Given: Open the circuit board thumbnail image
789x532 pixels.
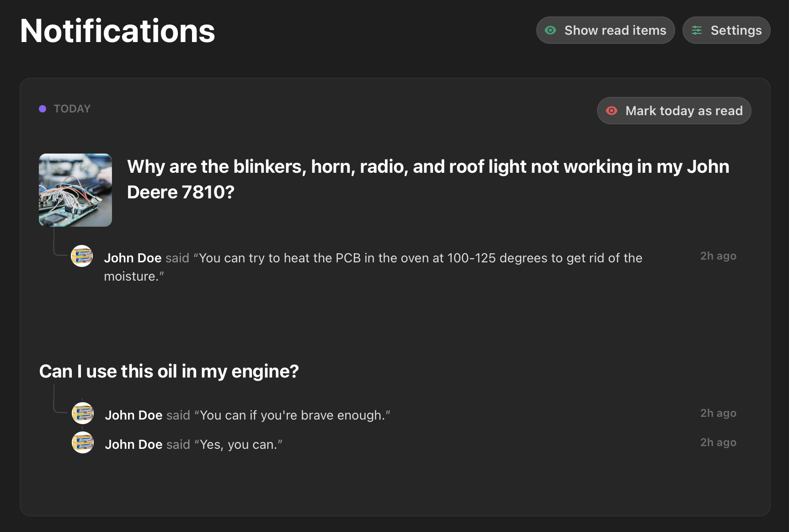Looking at the screenshot, I should click(75, 190).
